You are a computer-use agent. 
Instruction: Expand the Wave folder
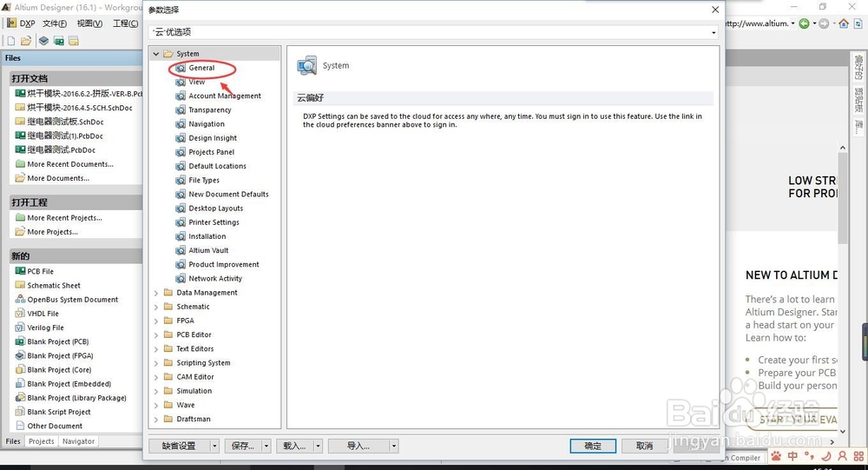(156, 405)
